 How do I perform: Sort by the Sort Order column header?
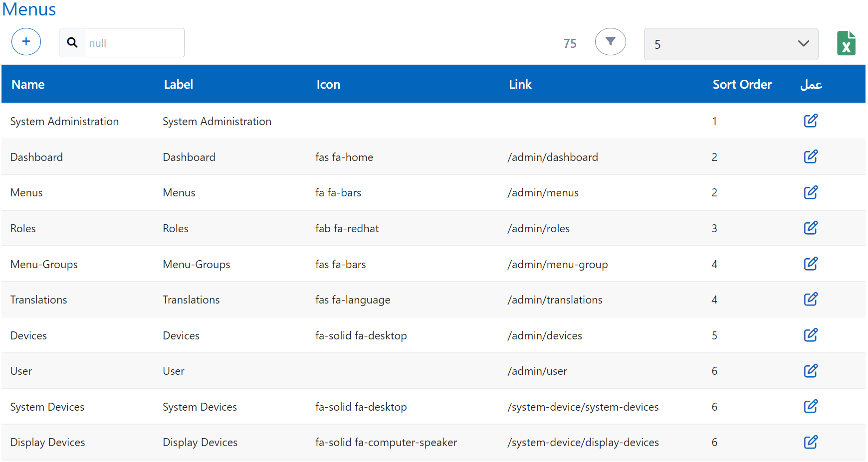coord(742,85)
